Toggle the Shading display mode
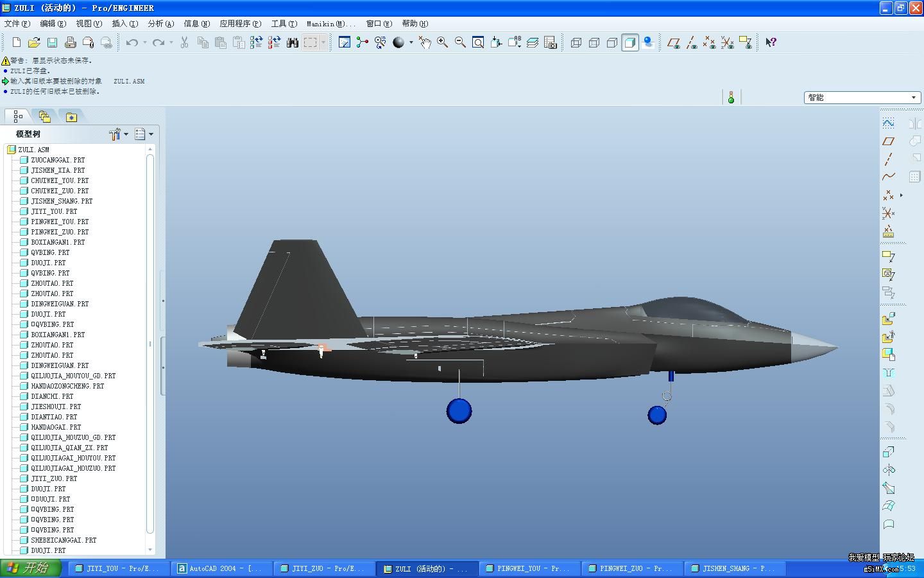 pos(630,42)
